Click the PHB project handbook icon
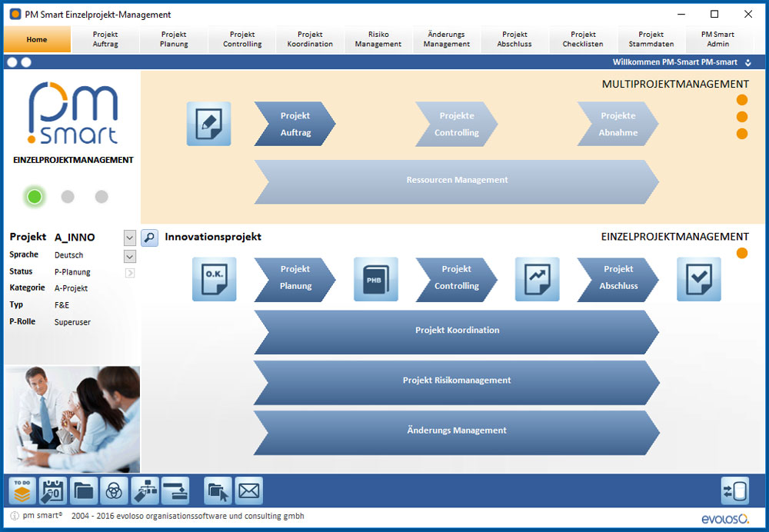 point(375,278)
